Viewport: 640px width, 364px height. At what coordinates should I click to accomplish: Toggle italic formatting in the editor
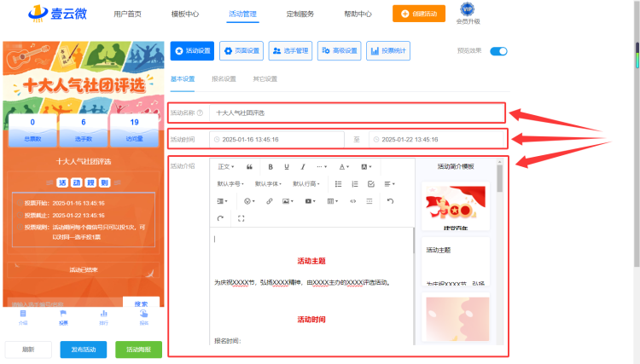303,167
